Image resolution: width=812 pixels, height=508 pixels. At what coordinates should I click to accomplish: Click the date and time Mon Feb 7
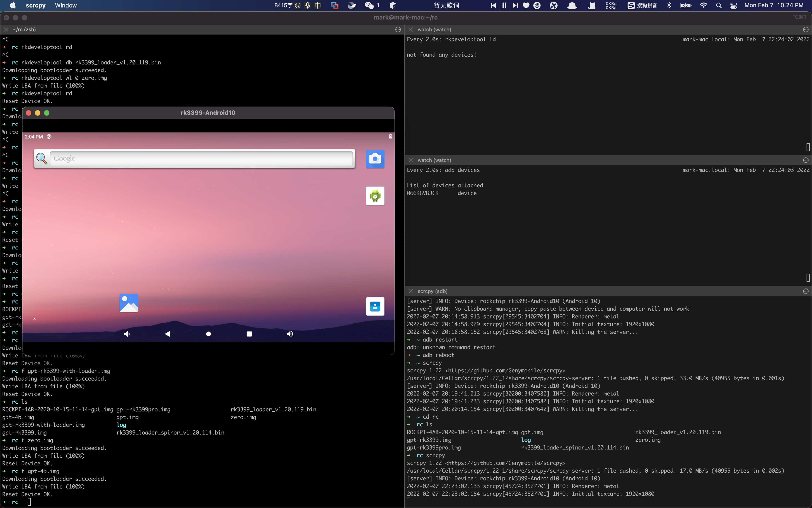tap(774, 5)
